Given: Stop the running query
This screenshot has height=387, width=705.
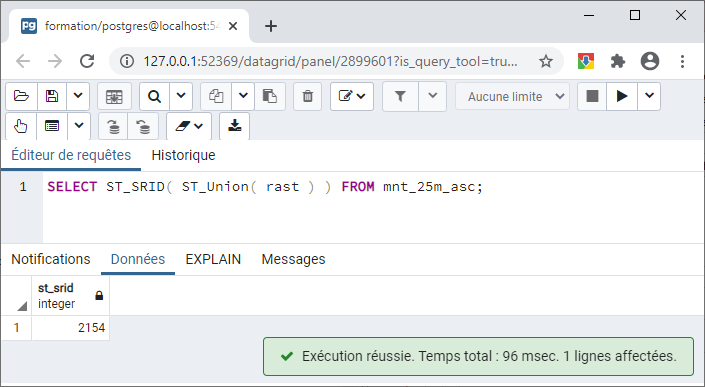Looking at the screenshot, I should [592, 96].
